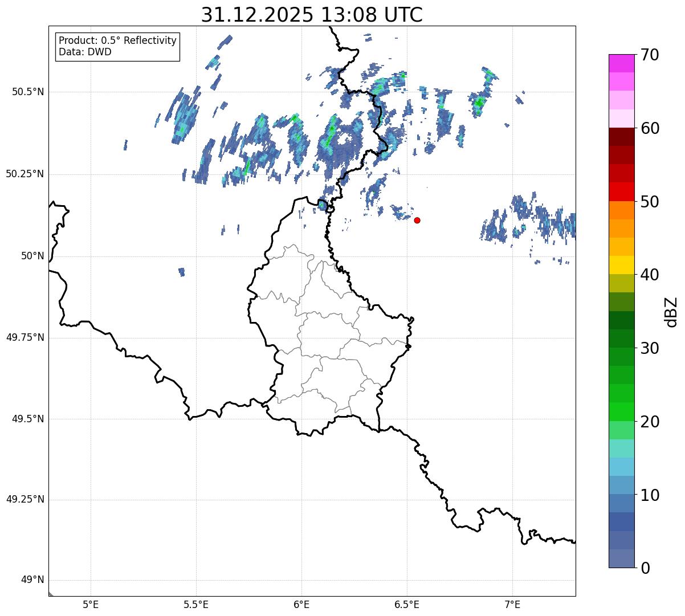Screen dimensions: 685x616
Task: Click the bright green colorbar segment at 20
Action: pos(622,412)
